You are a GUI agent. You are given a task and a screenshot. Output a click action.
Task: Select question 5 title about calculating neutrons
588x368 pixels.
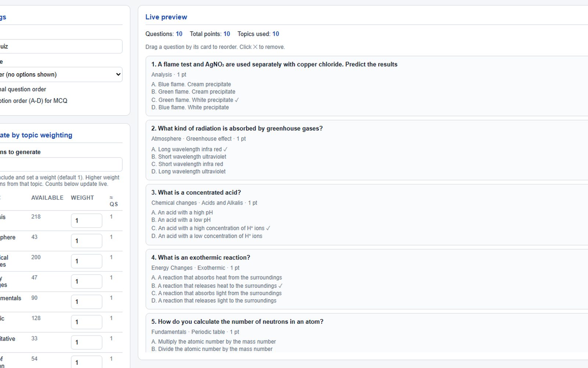[237, 322]
